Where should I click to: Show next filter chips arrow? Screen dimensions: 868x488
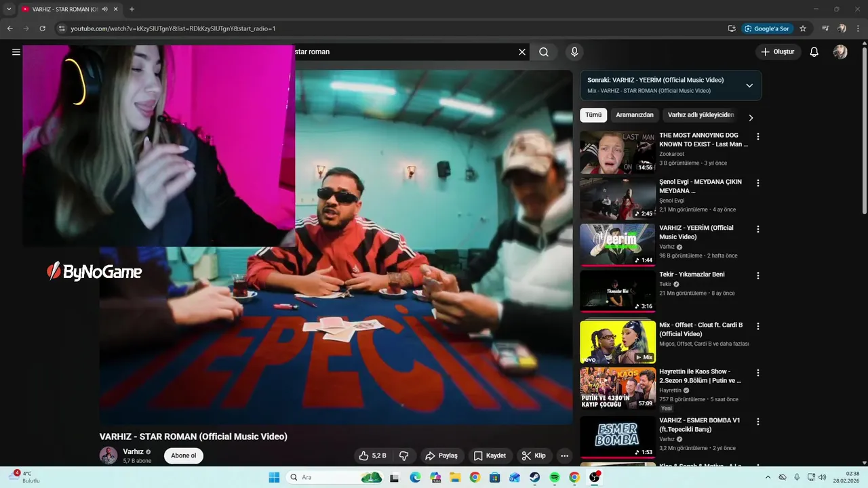point(751,117)
